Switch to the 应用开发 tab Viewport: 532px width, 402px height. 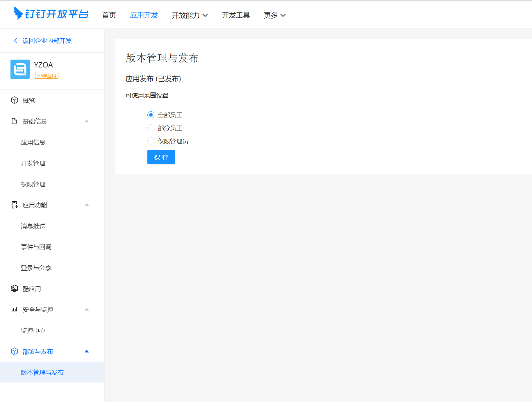pos(144,15)
